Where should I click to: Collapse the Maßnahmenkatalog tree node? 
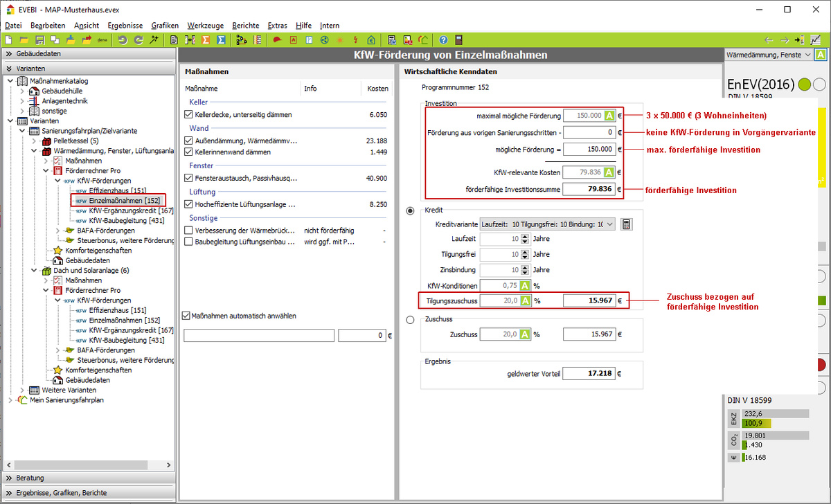9,81
